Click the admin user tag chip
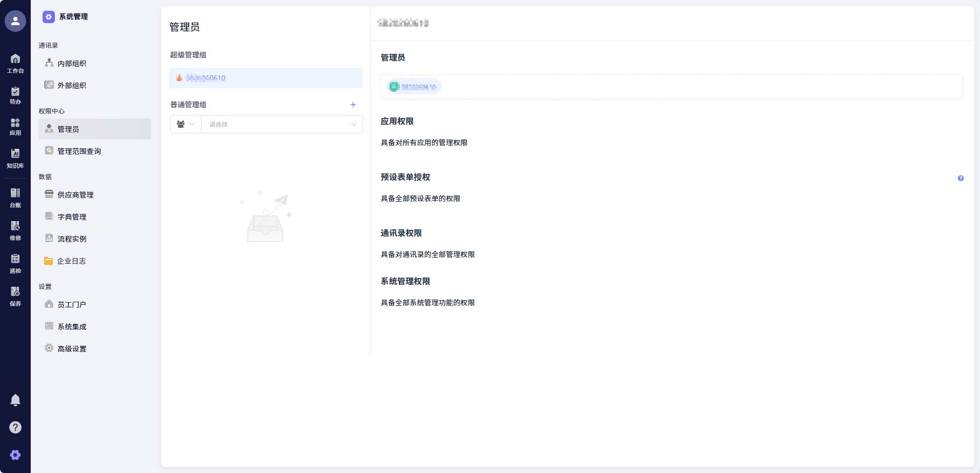The image size is (980, 473). click(413, 87)
